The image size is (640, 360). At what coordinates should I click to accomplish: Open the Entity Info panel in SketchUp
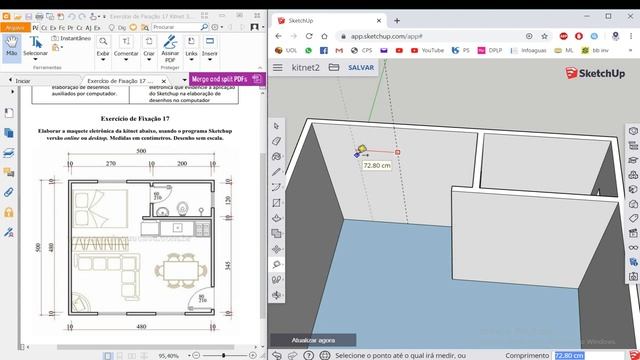click(633, 131)
